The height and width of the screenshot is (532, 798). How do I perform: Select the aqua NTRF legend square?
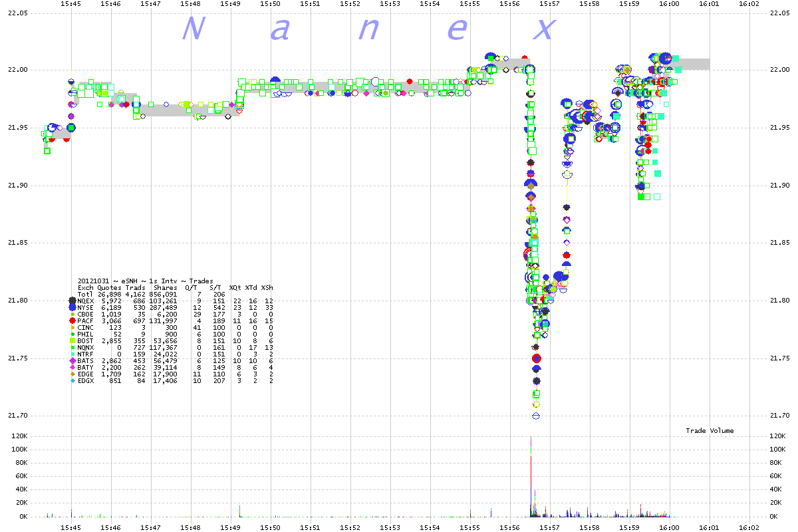click(x=72, y=354)
